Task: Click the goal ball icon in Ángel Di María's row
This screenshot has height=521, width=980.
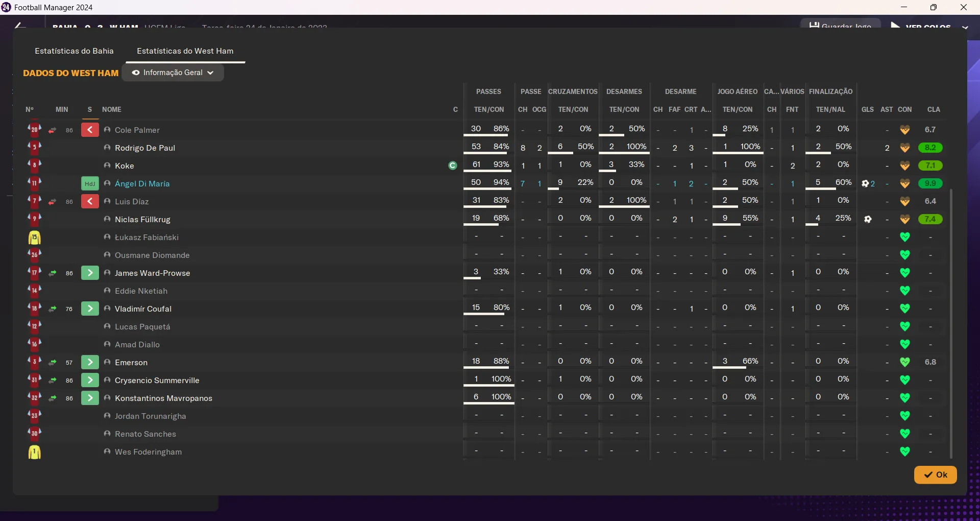Action: click(865, 183)
